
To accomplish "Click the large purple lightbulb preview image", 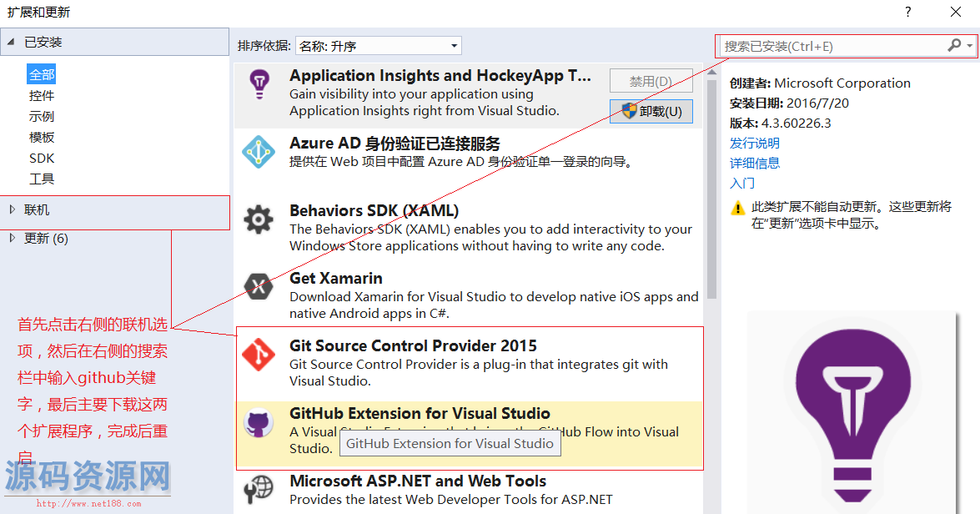I will coord(852,414).
